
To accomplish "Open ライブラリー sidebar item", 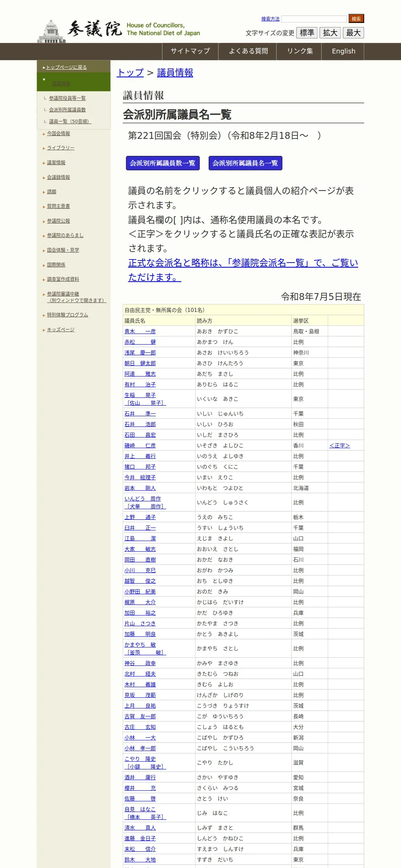I will [61, 148].
